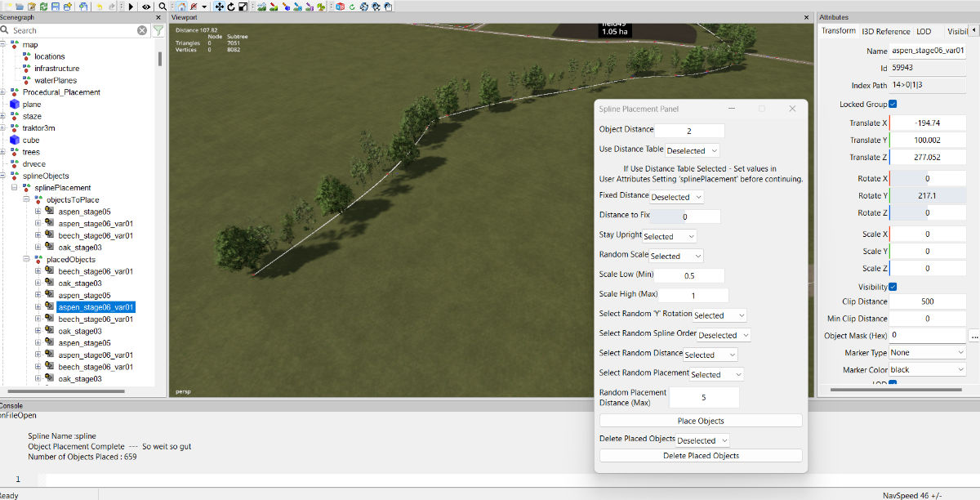
Task: Click the Place Objects button
Action: (x=701, y=421)
